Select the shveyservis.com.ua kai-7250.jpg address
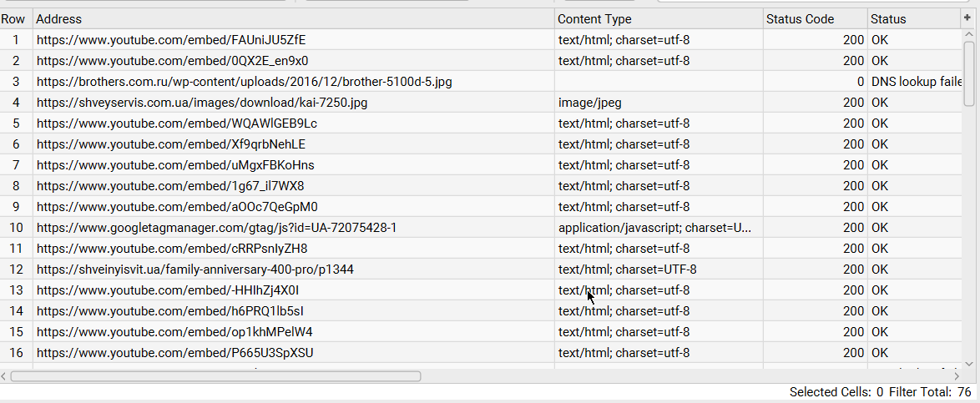Screen dimensions: 980x403 coord(202,103)
